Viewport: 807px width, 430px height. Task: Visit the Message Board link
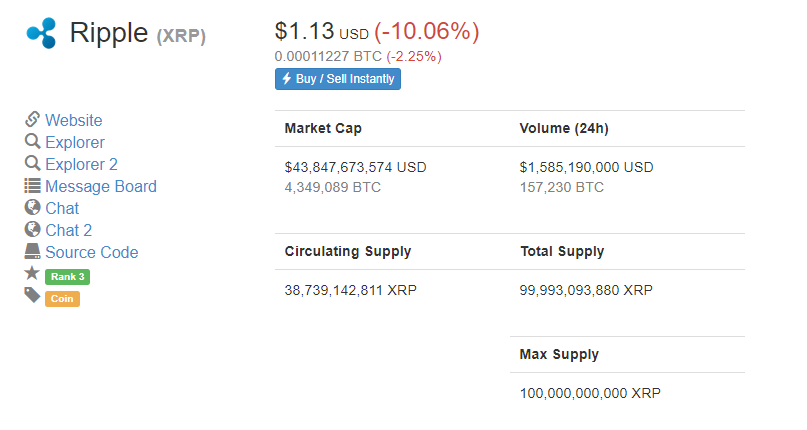point(101,186)
